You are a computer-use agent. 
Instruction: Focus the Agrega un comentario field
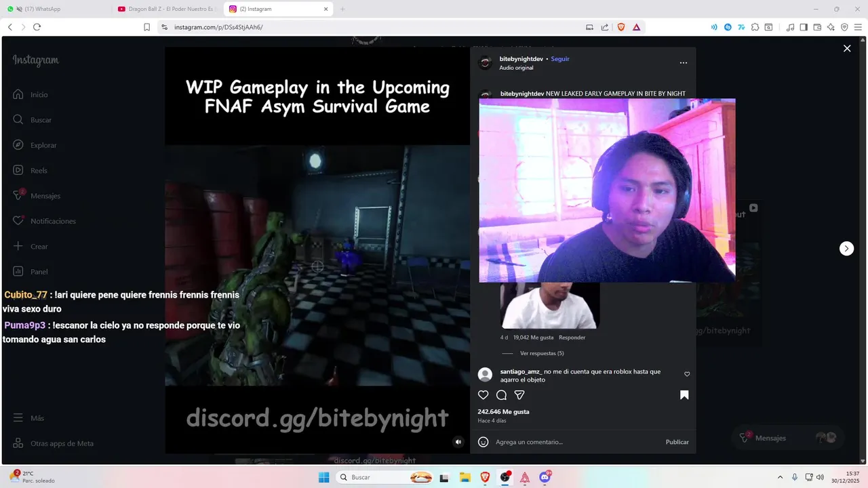pyautogui.click(x=576, y=442)
